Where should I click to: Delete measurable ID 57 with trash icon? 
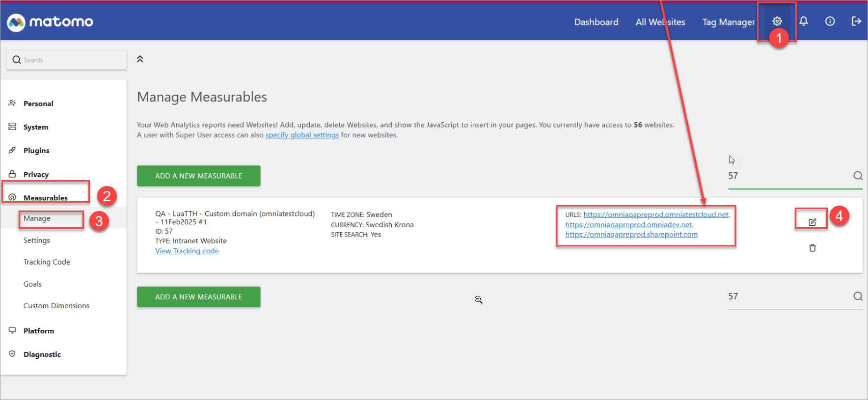click(x=813, y=248)
